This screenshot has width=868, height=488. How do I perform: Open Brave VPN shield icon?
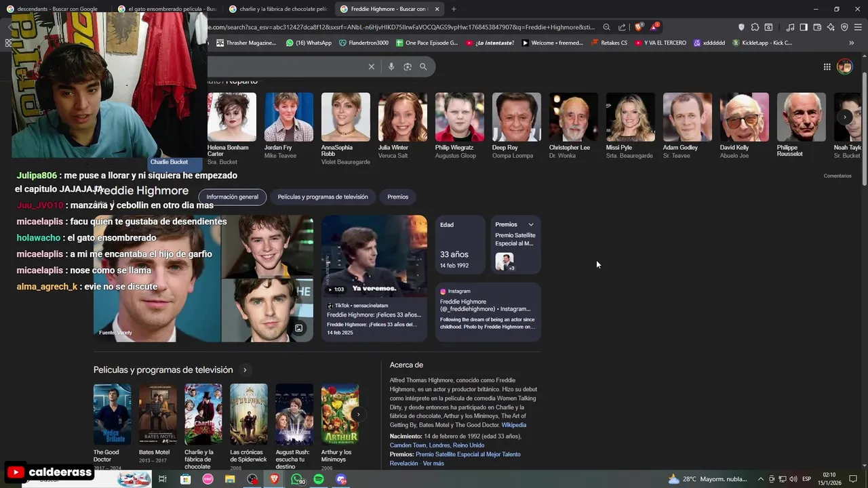[844, 27]
